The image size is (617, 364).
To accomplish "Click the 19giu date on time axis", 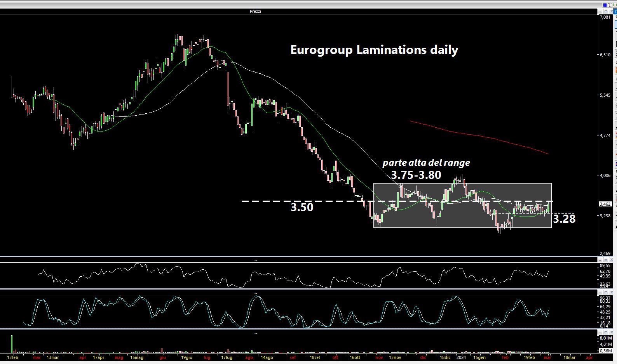I will pos(186,357).
